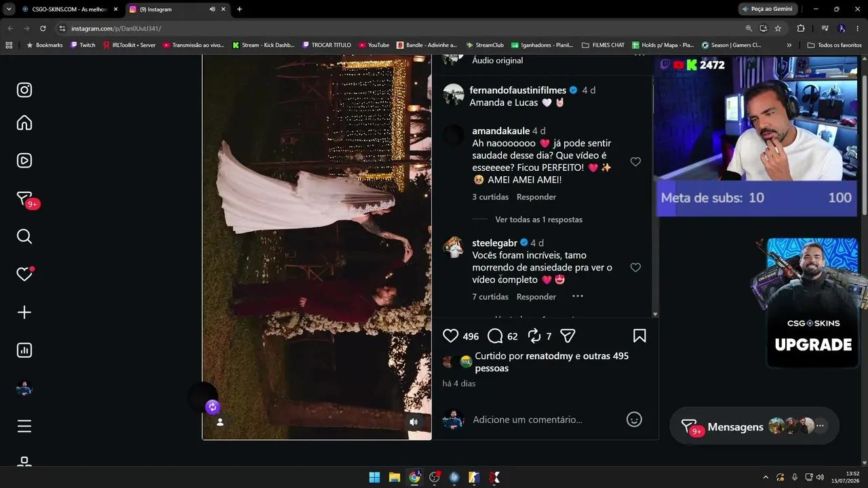Create new post with plus icon
868x488 pixels.
24,312
